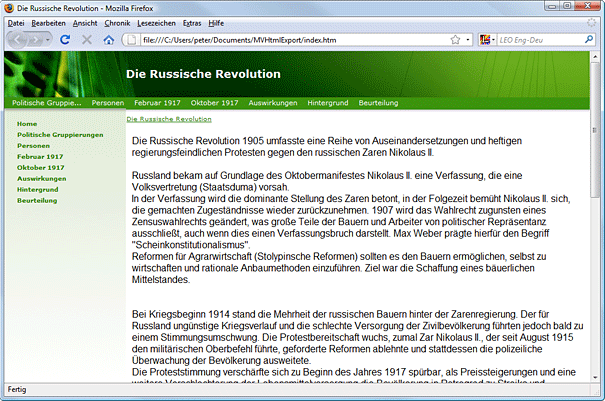The image size is (605, 401).
Task: Reload the current page
Action: tap(65, 39)
